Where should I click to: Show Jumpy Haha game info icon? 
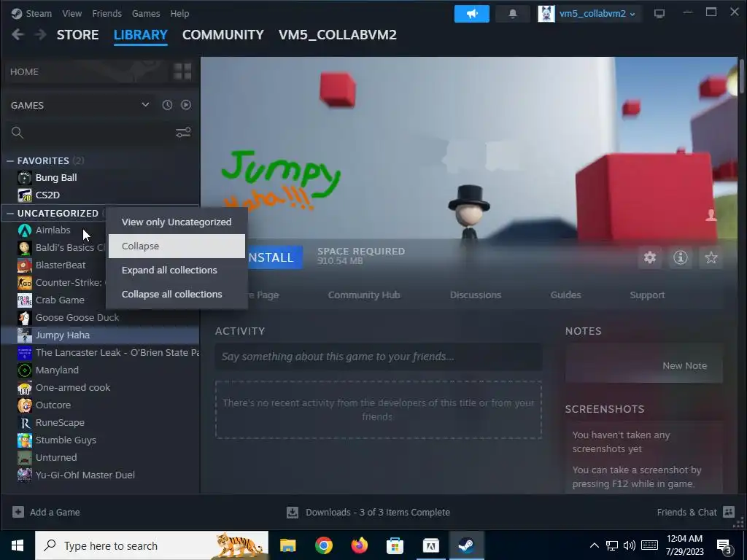tap(681, 257)
